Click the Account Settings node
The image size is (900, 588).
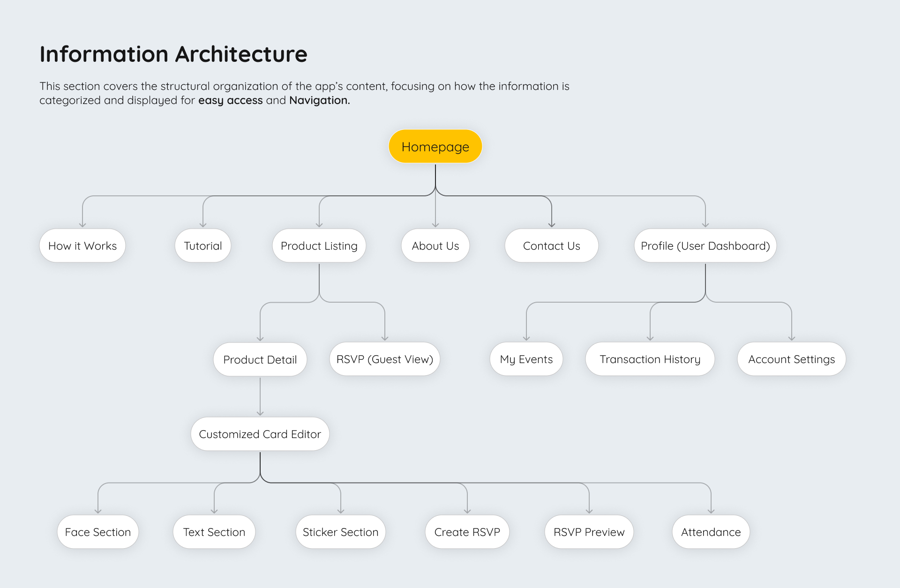coord(791,359)
